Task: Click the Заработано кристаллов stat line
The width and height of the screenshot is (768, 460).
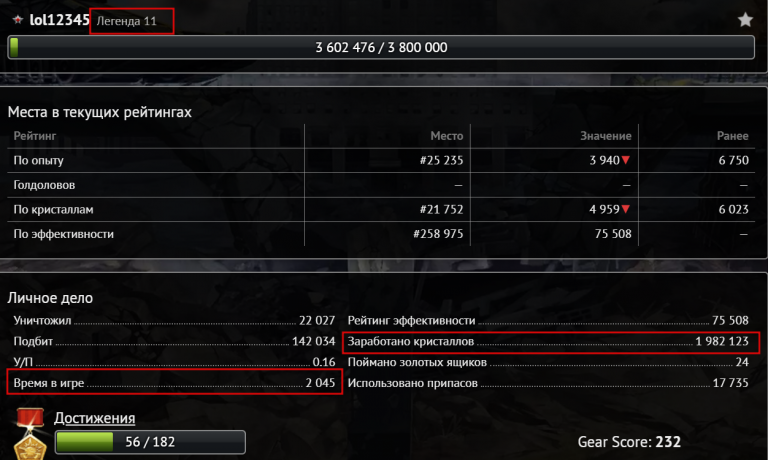Action: tap(548, 341)
